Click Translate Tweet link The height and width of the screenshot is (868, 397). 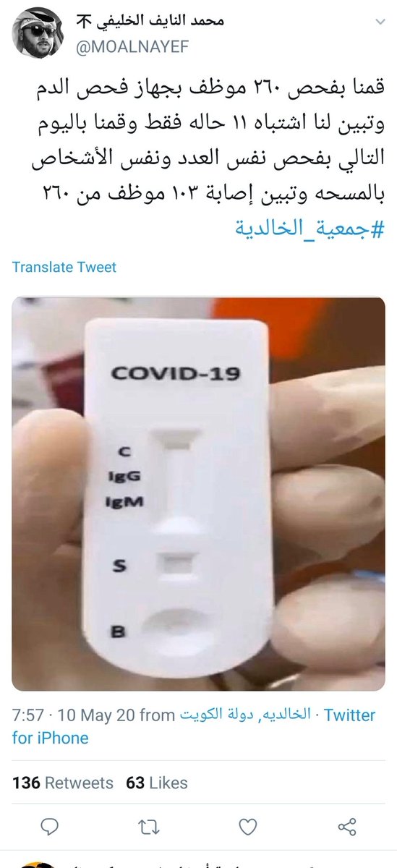pyautogui.click(x=64, y=267)
